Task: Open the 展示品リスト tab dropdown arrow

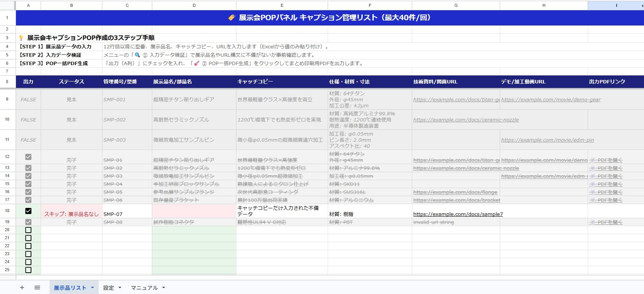Action: click(92, 288)
